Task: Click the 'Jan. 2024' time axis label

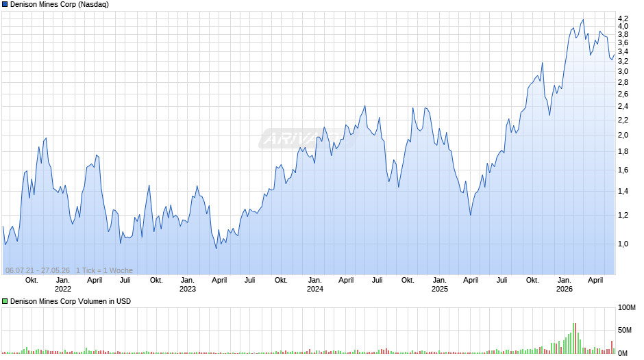Action: 315,285
